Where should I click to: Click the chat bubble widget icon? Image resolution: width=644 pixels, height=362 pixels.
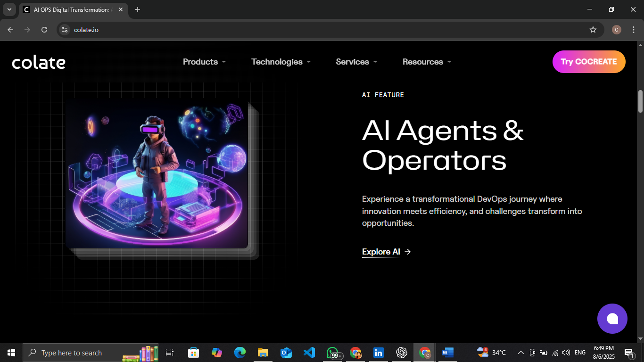click(612, 319)
